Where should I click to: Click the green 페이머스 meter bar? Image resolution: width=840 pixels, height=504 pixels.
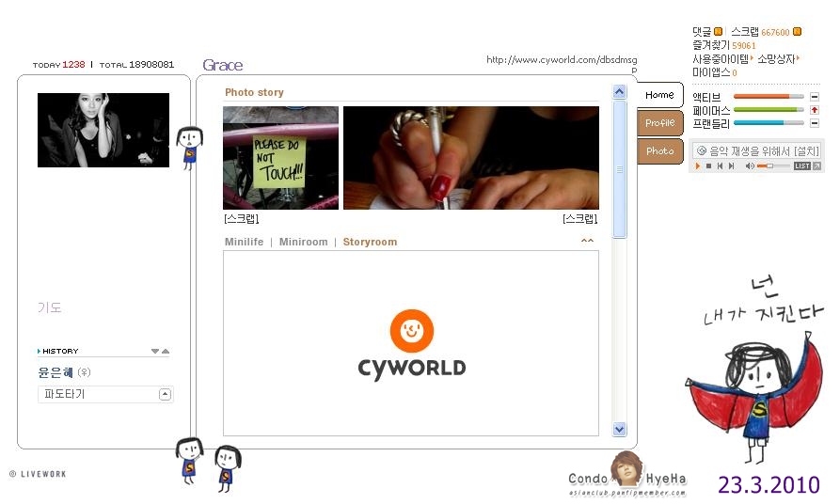pos(769,110)
